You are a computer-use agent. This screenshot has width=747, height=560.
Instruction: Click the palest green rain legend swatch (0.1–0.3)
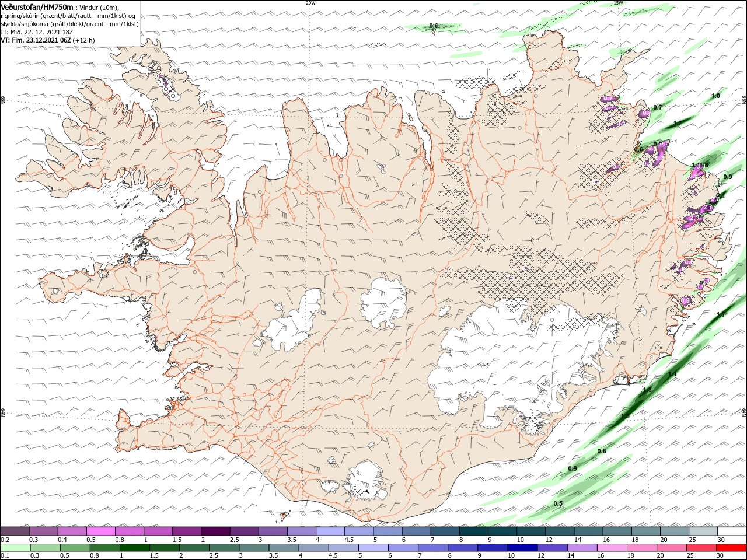click(x=15, y=548)
